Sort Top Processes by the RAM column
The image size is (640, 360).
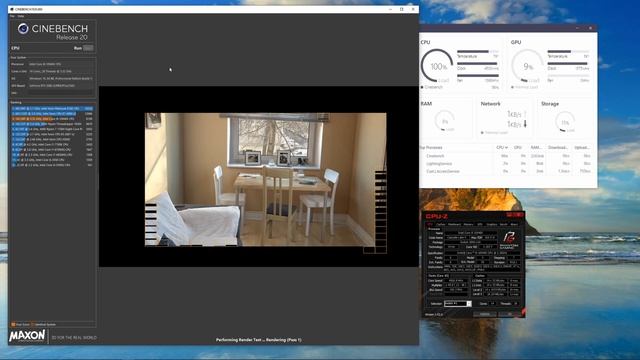536,147
